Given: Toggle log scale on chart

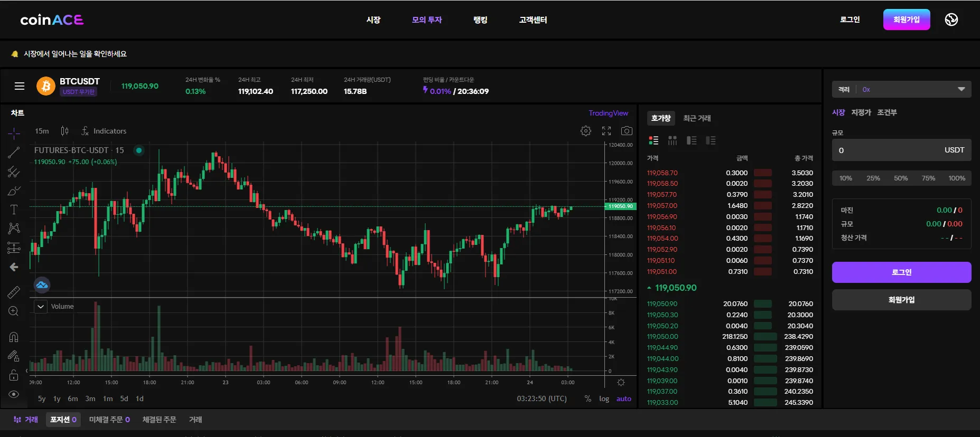Looking at the screenshot, I should (604, 399).
